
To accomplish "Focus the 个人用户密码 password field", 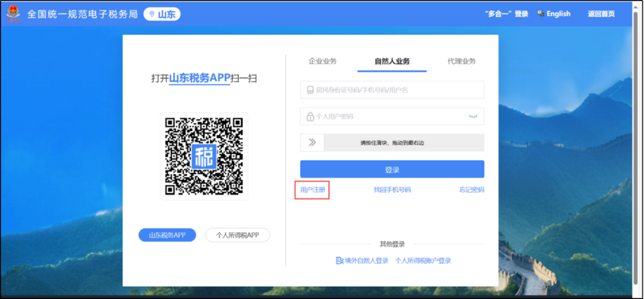I will 392,117.
